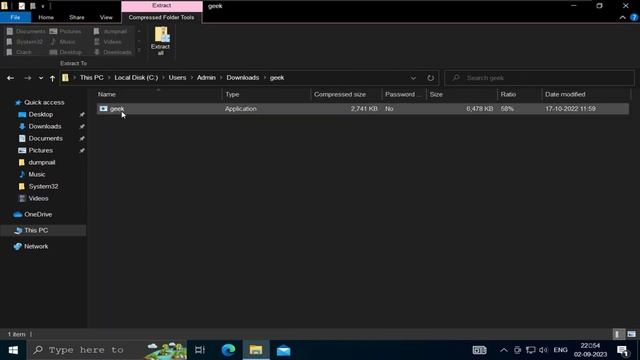
Task: Click the New folder icon in title bar
Action: pyautogui.click(x=33, y=6)
